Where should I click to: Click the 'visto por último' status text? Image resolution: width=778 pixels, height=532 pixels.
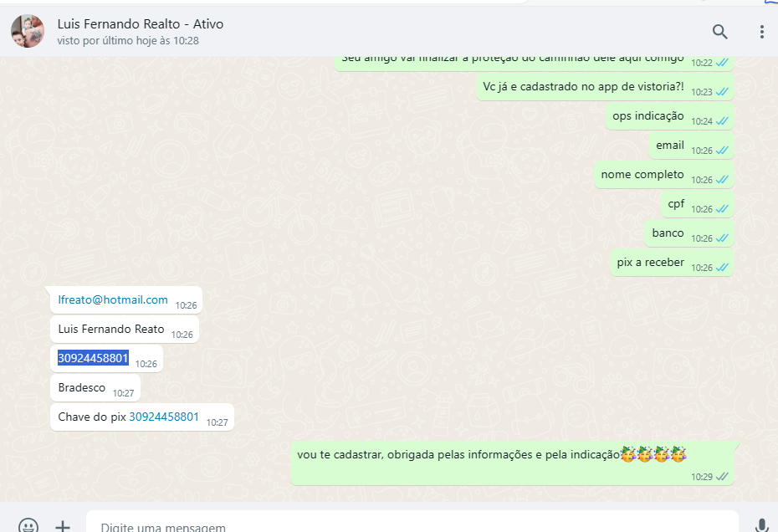click(128, 40)
